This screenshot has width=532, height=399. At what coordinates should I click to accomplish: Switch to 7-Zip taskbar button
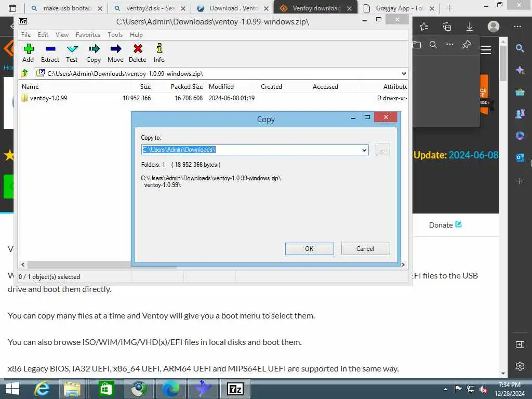[x=235, y=389]
